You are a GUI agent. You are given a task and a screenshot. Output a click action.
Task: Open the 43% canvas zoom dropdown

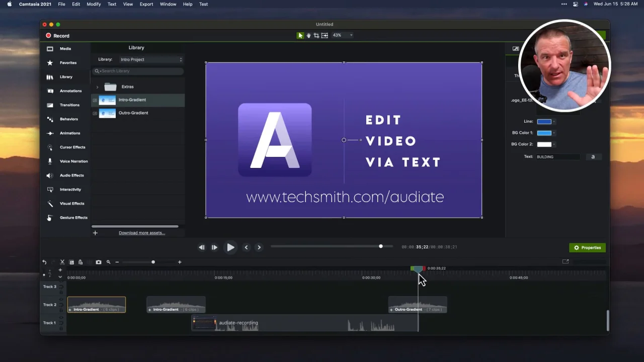pos(342,35)
